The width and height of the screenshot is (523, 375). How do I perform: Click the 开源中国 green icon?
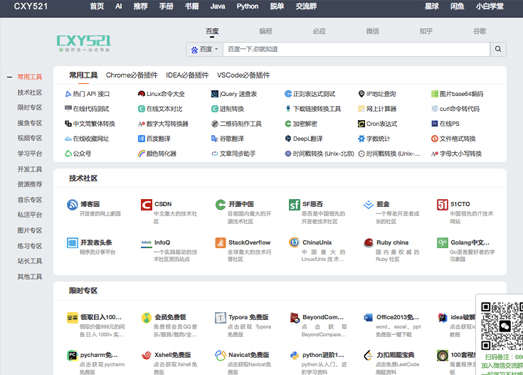(x=220, y=205)
